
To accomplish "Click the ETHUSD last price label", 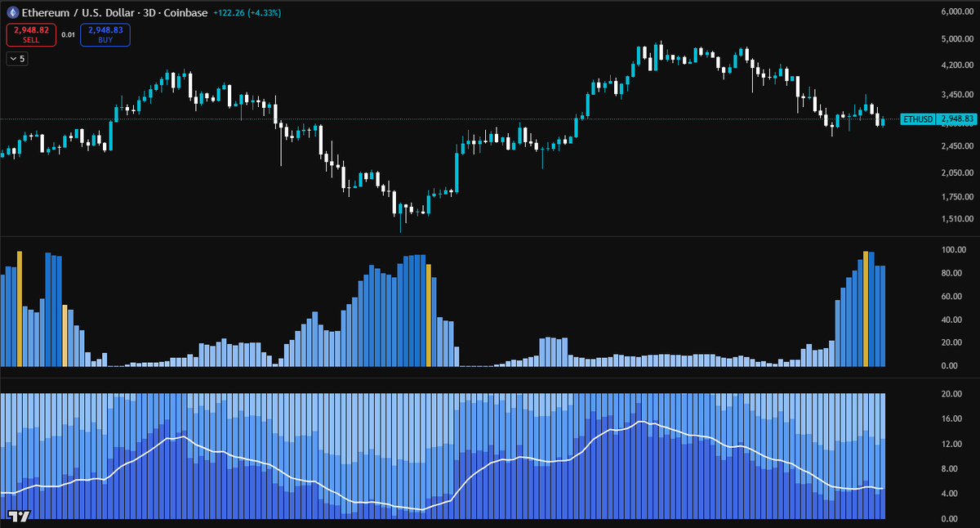I will (x=938, y=119).
